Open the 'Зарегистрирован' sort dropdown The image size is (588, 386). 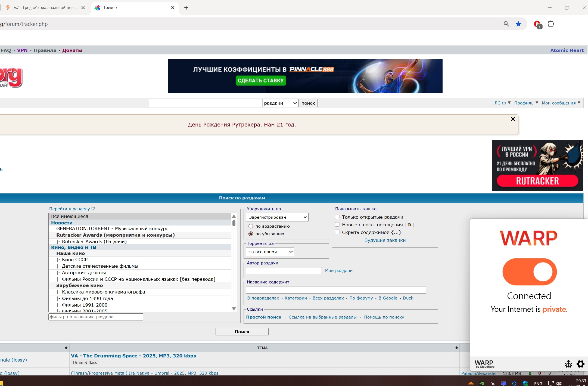(x=277, y=217)
